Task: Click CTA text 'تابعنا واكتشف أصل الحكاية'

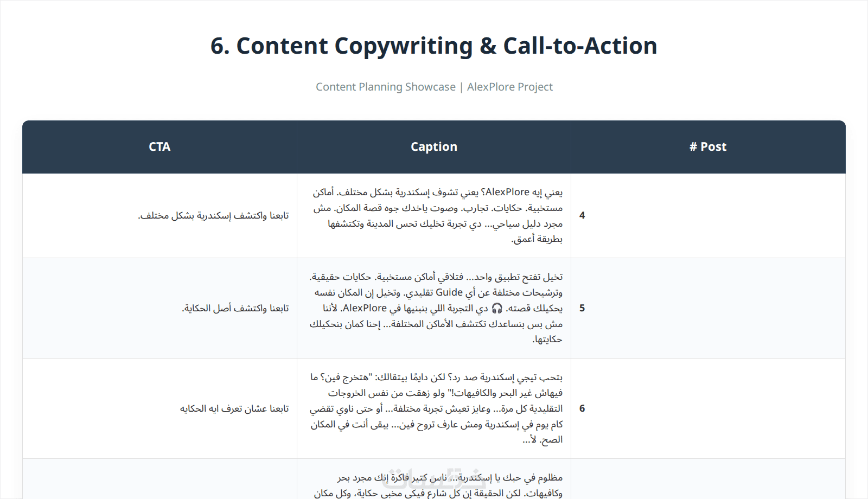Action: [235, 309]
